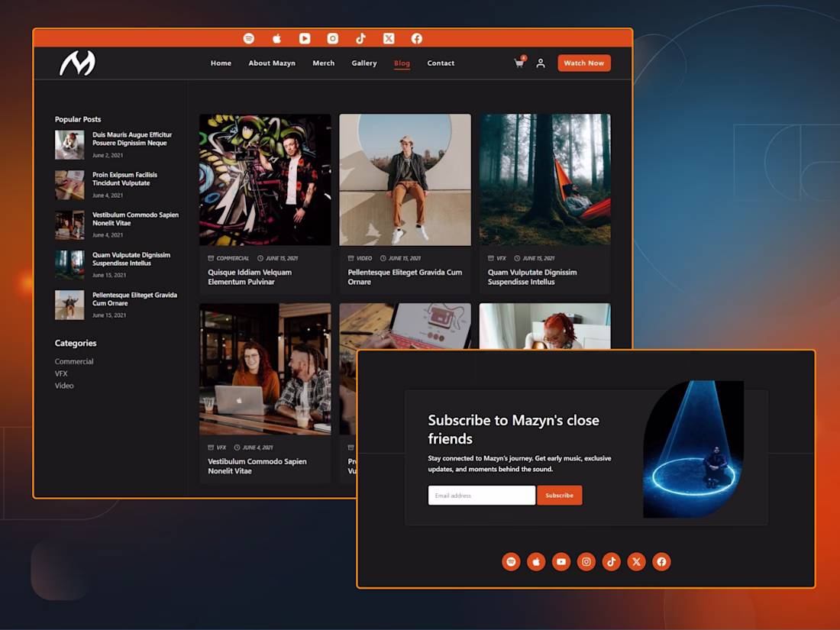Image resolution: width=840 pixels, height=630 pixels.
Task: Open the shopping cart icon
Action: pyautogui.click(x=519, y=63)
